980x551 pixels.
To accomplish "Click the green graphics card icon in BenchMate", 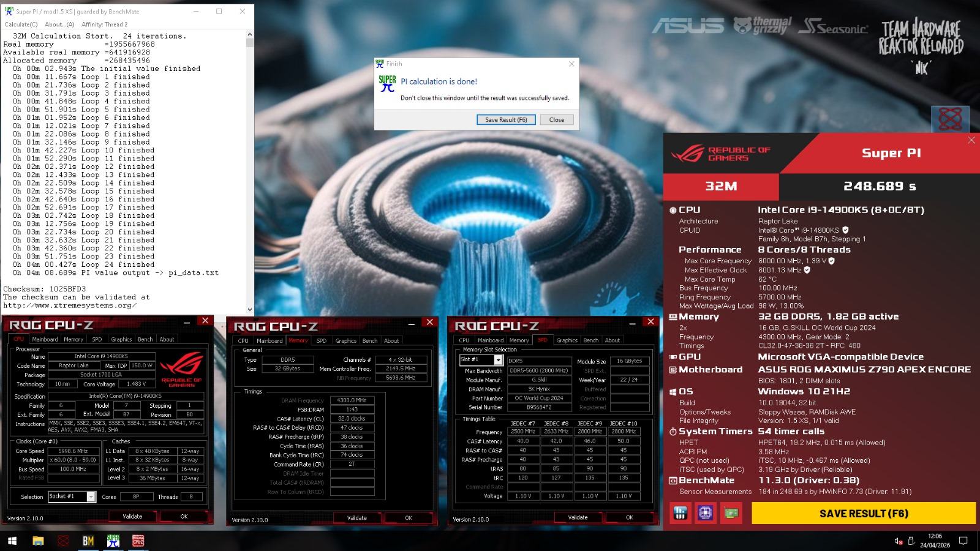I will click(x=731, y=513).
